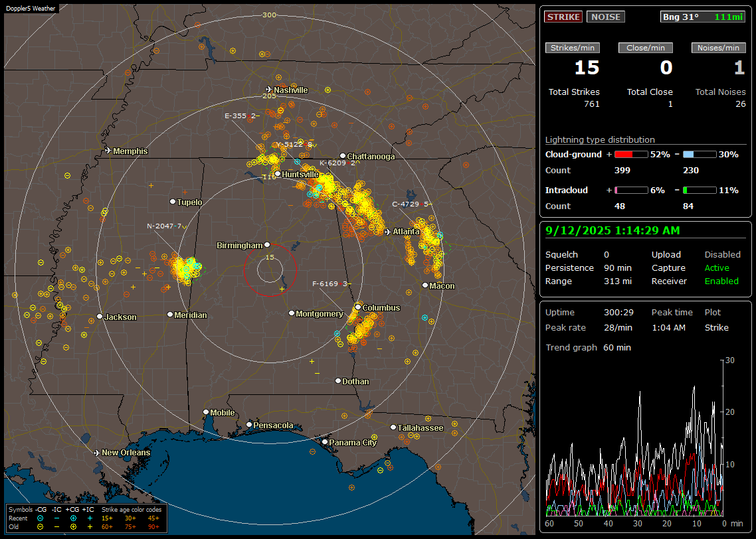
Task: Click the Total Strikes value 761
Action: point(592,104)
